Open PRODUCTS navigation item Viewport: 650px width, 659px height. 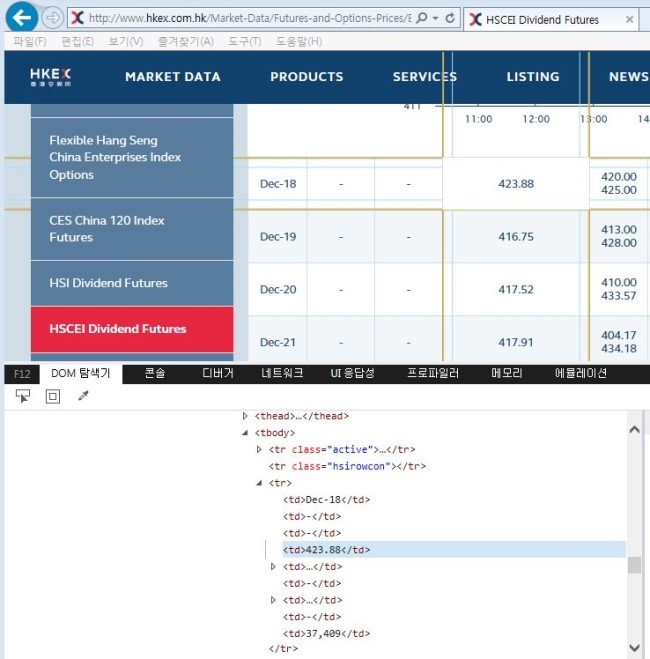(x=307, y=77)
